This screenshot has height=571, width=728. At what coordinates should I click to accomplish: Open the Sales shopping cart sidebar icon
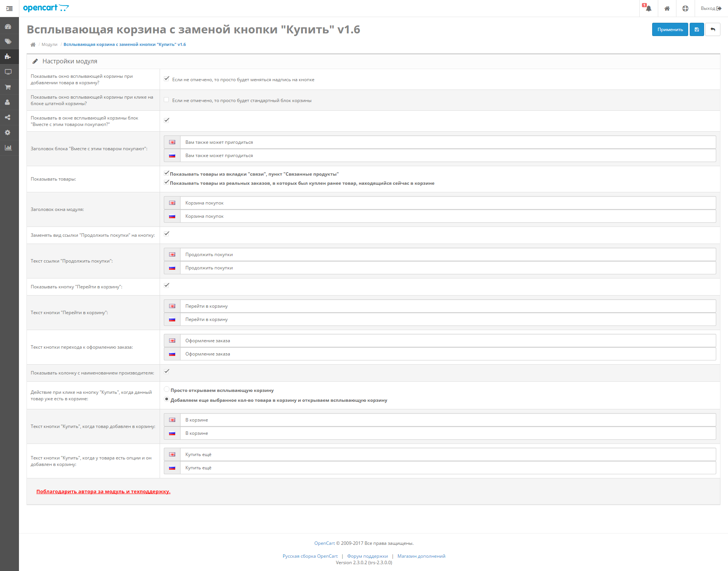click(8, 87)
